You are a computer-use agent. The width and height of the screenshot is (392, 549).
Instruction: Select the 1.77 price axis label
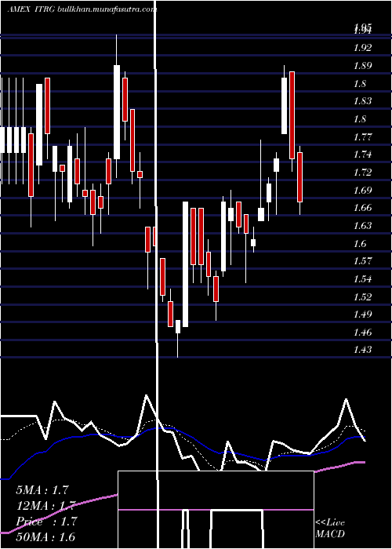tap(362, 137)
